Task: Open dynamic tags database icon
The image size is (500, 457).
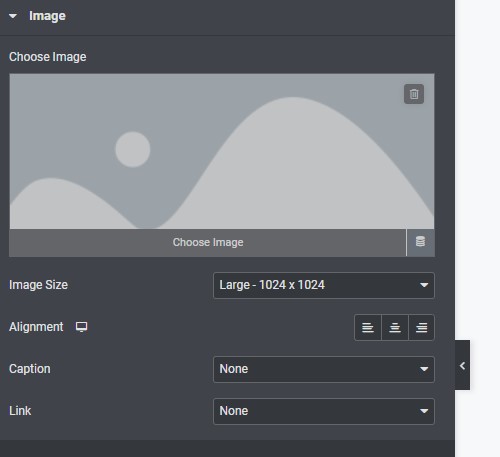Action: pyautogui.click(x=420, y=242)
